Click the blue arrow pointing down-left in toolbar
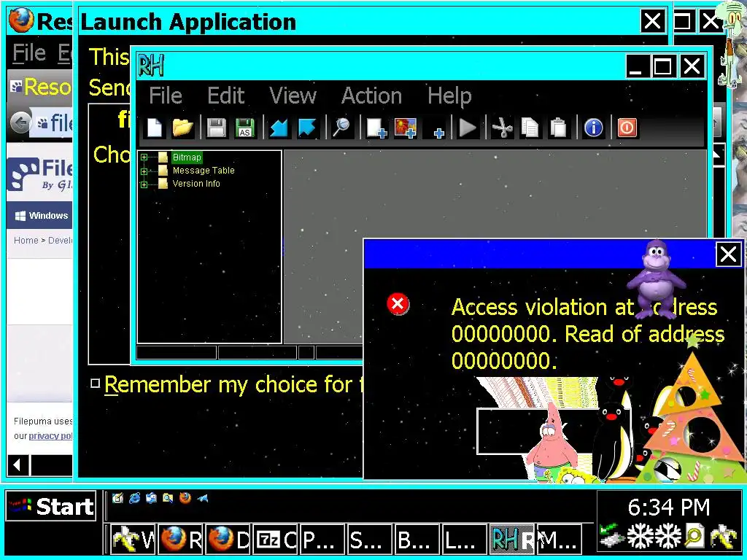The width and height of the screenshot is (747, 560). click(x=278, y=128)
